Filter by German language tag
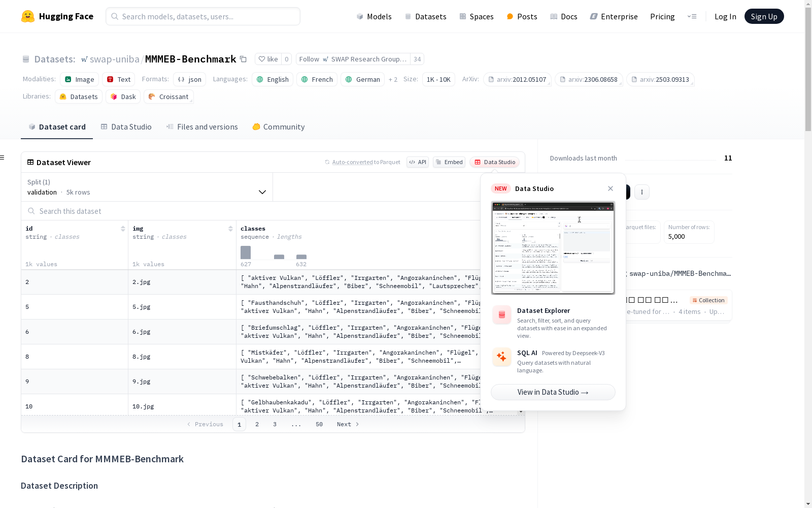812x508 pixels. point(363,79)
